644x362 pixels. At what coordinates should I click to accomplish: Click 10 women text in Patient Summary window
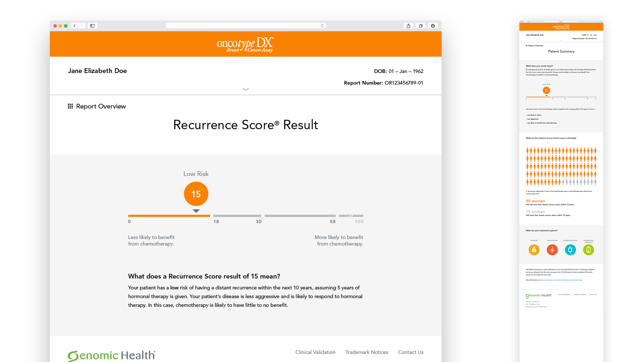[535, 212]
